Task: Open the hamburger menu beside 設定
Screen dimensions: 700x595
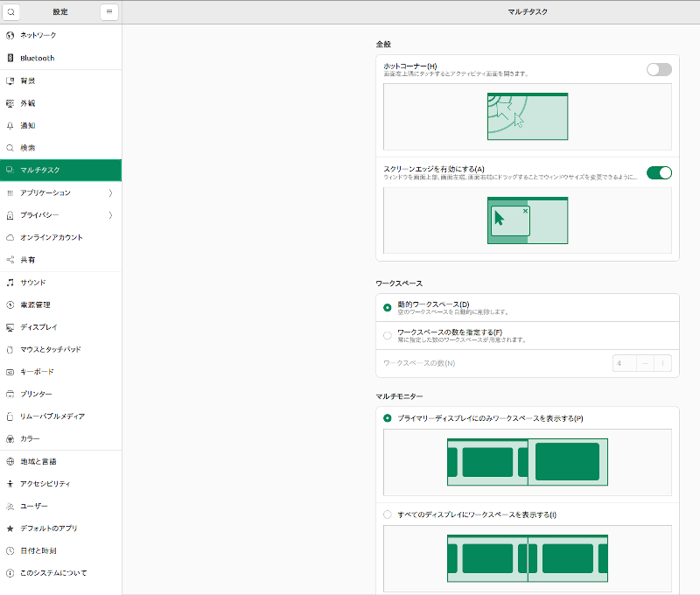Action: pyautogui.click(x=109, y=12)
